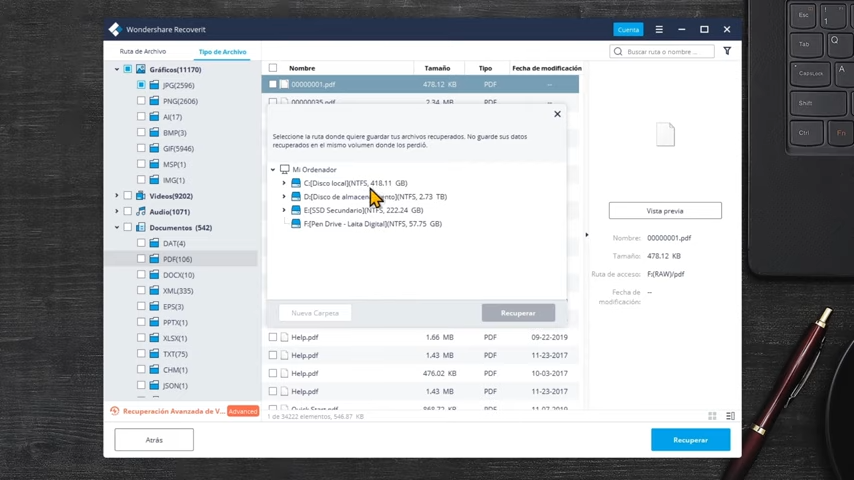
Task: Click the Vista previa button
Action: tap(665, 211)
